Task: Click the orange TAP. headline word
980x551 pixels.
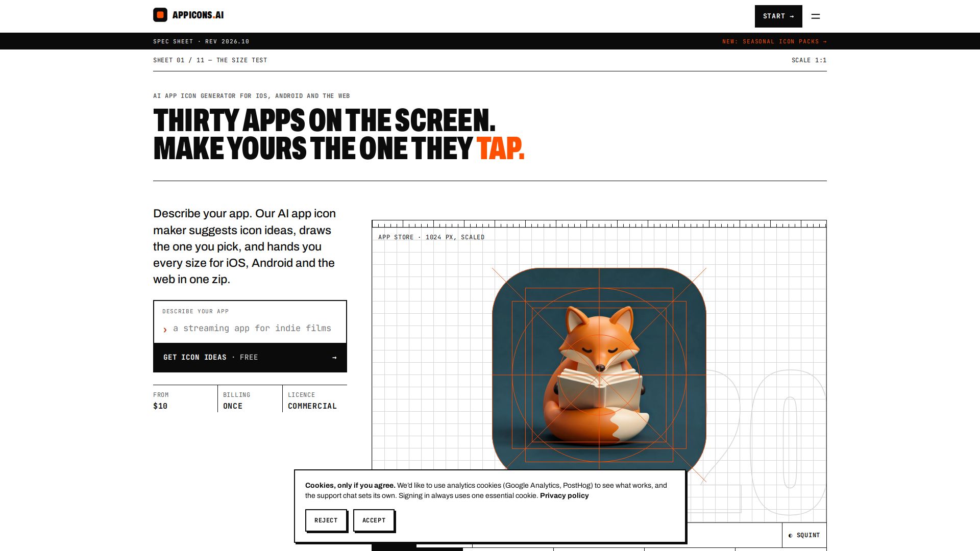Action: pyautogui.click(x=501, y=148)
